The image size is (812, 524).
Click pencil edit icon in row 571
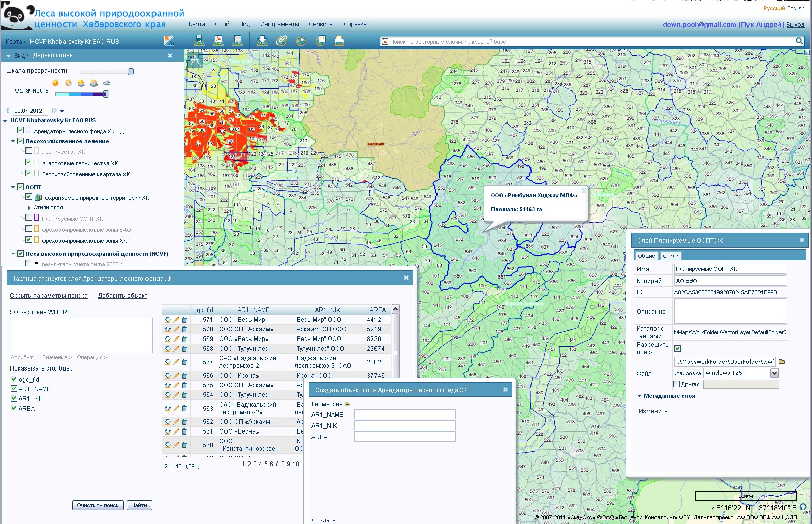coord(176,320)
